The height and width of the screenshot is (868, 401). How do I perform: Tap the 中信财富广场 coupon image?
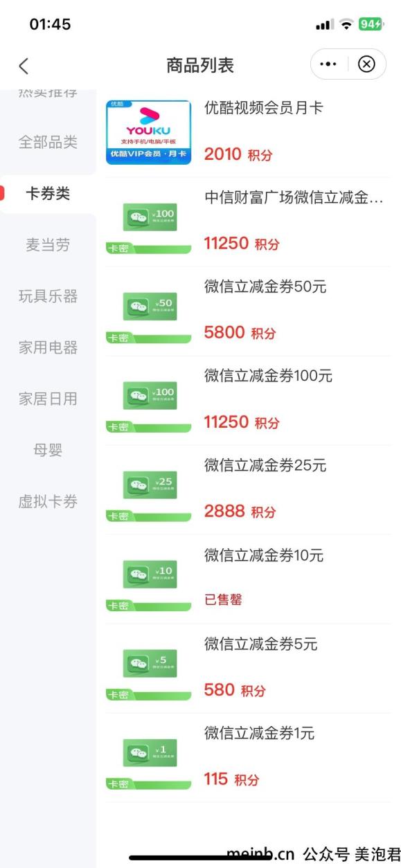click(x=148, y=222)
